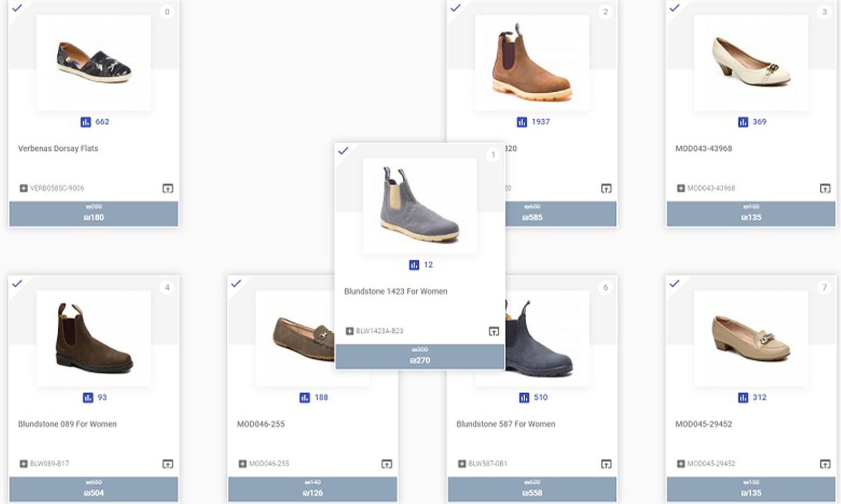Click the brown Chelsea boot image above 1937
This screenshot has height=504, width=841.
pyautogui.click(x=532, y=63)
